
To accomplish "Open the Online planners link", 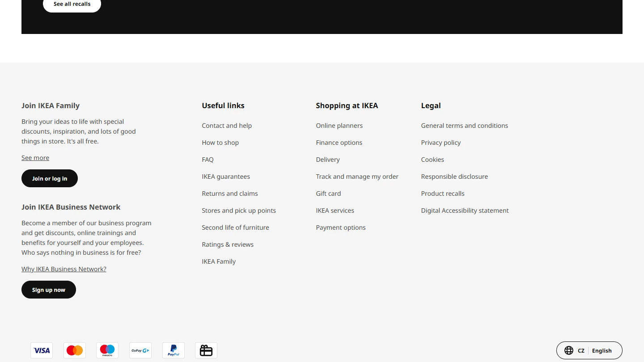I will point(339,126).
